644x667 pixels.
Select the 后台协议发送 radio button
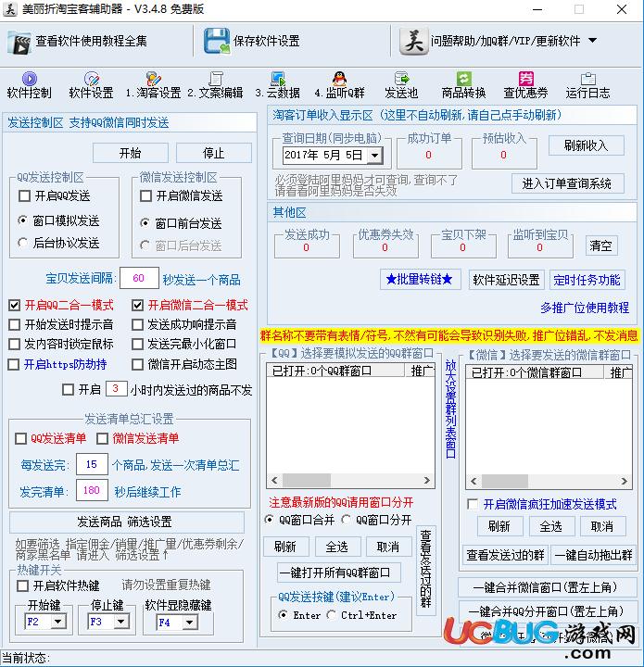pyautogui.click(x=22, y=243)
